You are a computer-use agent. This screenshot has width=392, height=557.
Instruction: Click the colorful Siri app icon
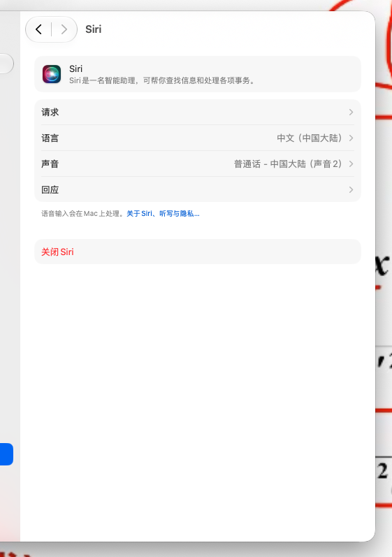(52, 74)
